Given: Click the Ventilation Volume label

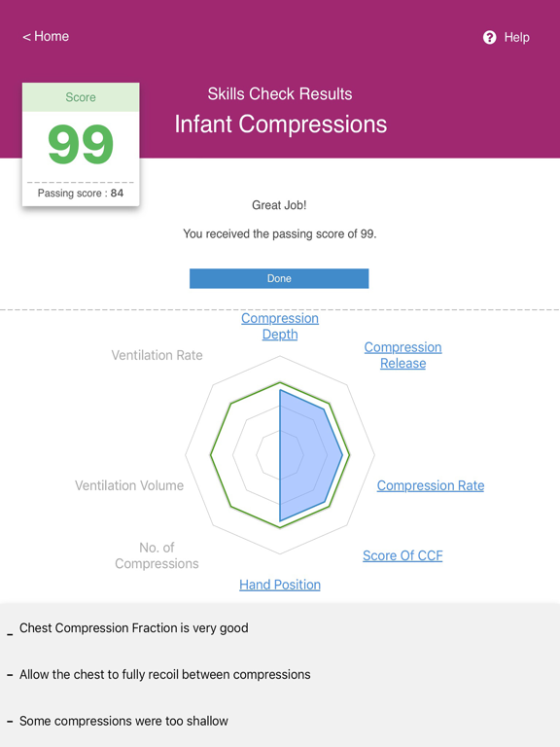Looking at the screenshot, I should (x=129, y=485).
